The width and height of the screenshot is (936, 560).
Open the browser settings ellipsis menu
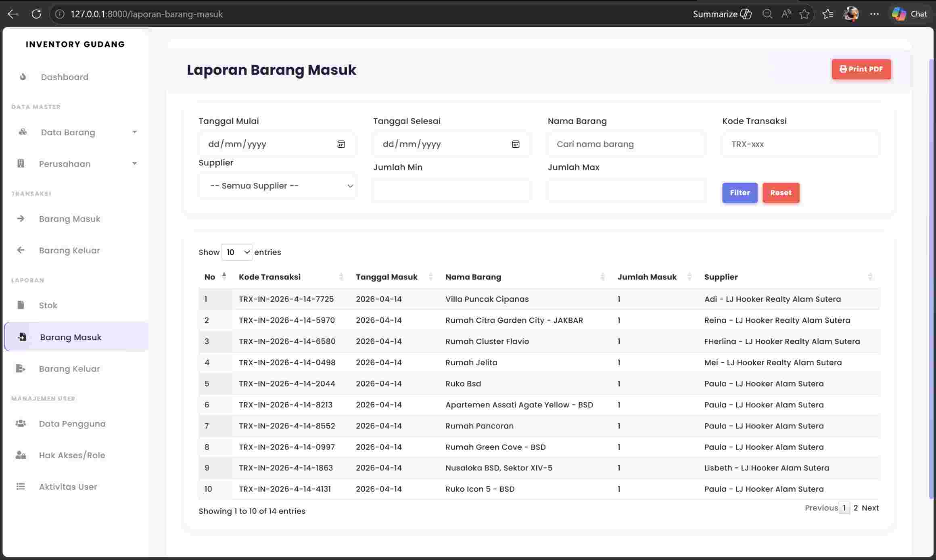tap(874, 14)
